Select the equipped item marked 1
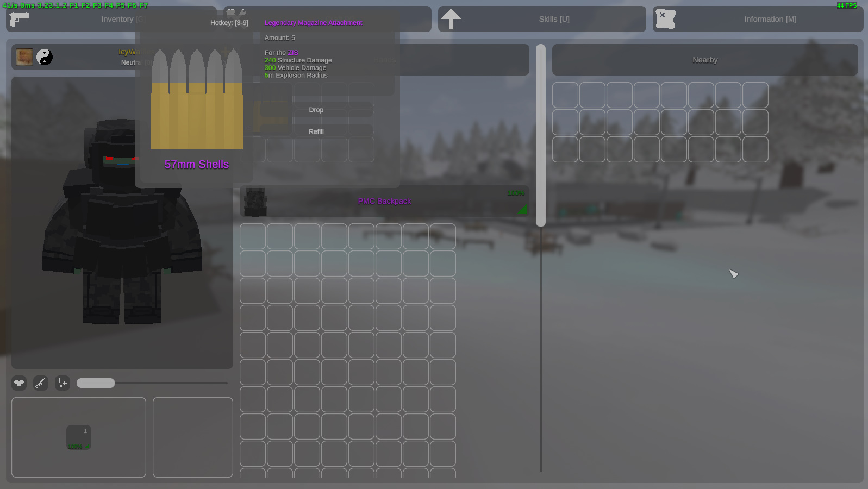 tap(79, 437)
